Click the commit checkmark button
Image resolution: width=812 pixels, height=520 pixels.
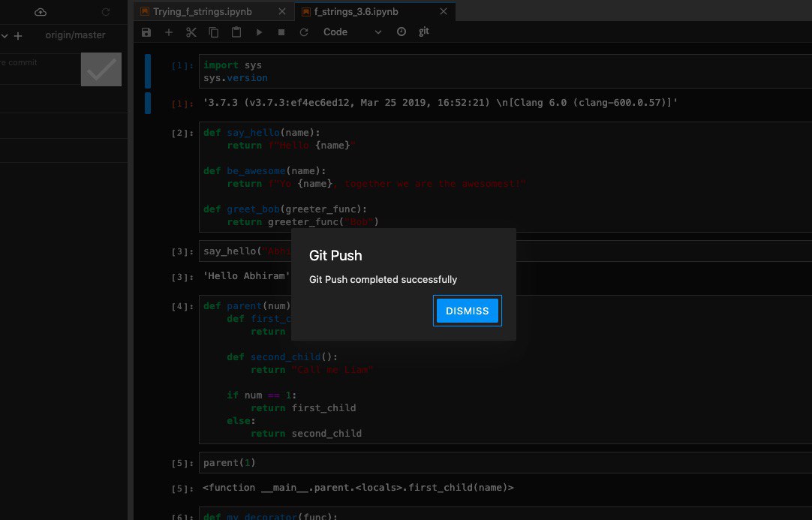(x=101, y=70)
